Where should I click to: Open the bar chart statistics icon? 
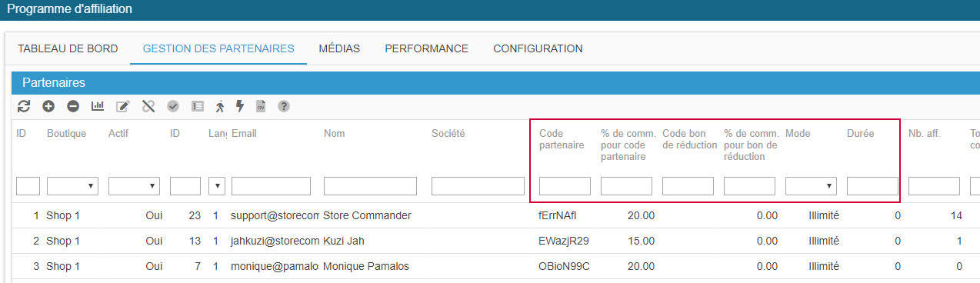pos(98,106)
